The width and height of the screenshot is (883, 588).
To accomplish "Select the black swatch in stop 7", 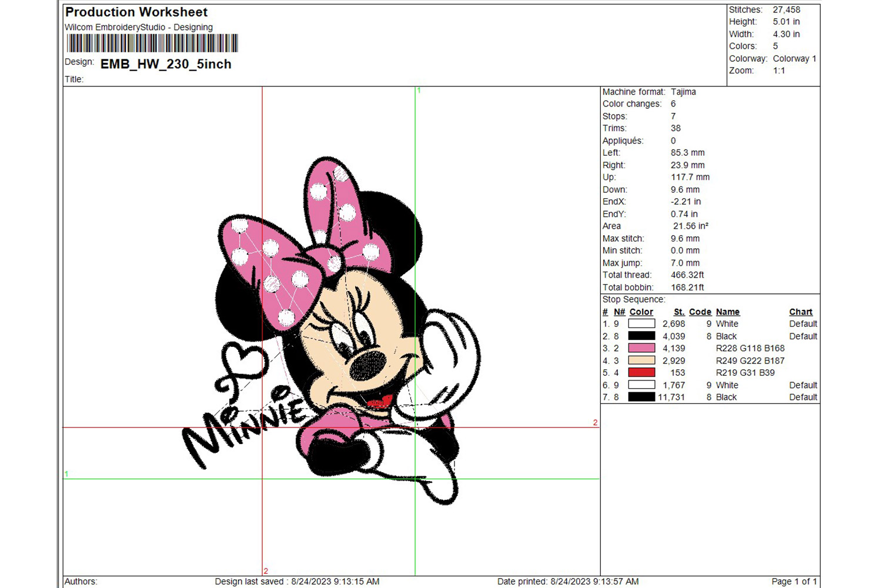I will [x=641, y=397].
